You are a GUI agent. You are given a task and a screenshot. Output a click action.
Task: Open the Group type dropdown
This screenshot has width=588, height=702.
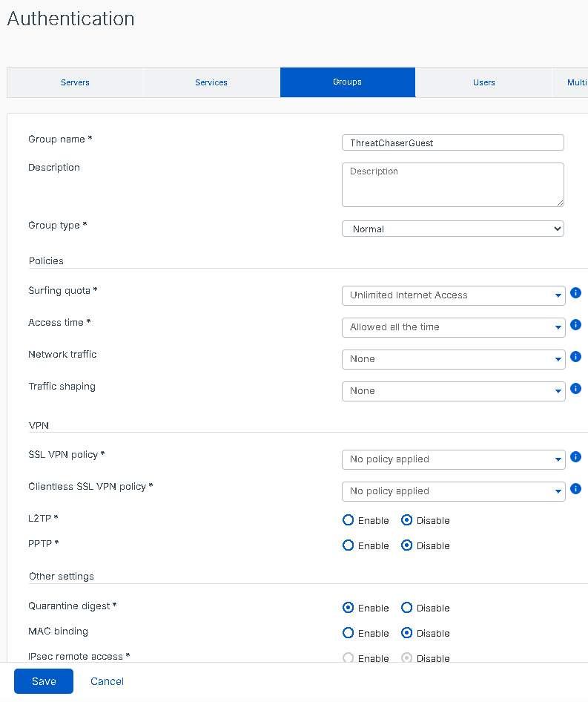point(452,229)
